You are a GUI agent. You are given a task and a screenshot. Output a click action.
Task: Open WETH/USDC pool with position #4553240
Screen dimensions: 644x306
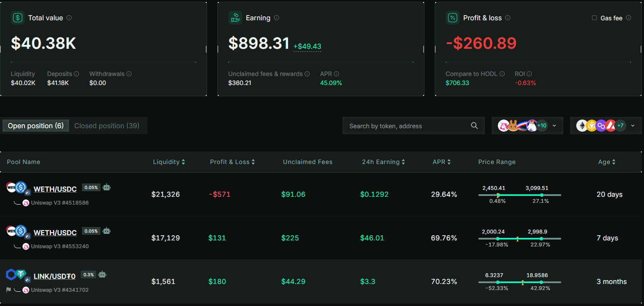55,233
